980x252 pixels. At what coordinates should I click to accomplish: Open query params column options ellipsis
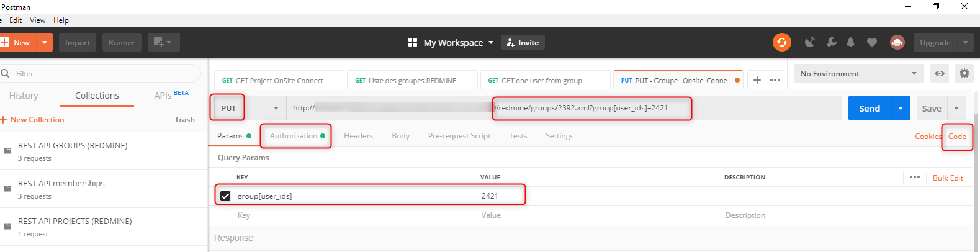pyautogui.click(x=915, y=177)
